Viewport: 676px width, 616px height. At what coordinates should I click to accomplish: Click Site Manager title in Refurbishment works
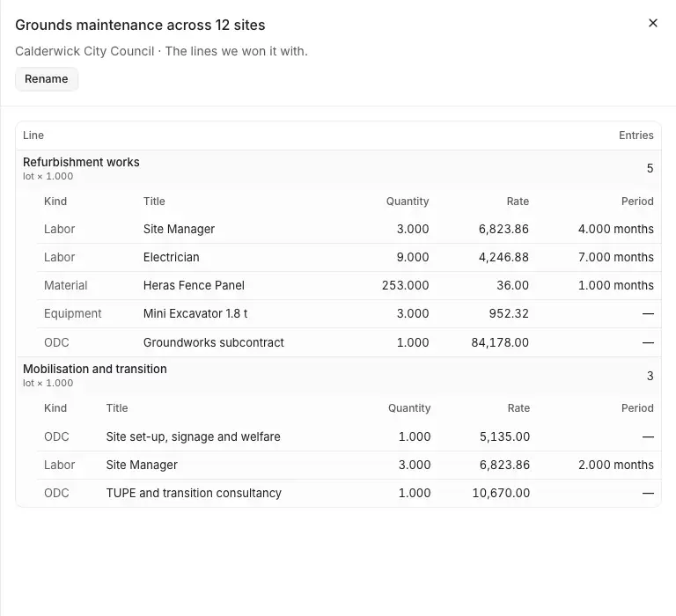point(179,229)
